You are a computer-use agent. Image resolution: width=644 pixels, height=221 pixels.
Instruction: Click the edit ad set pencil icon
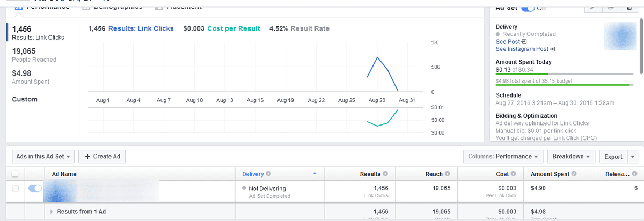point(592,8)
